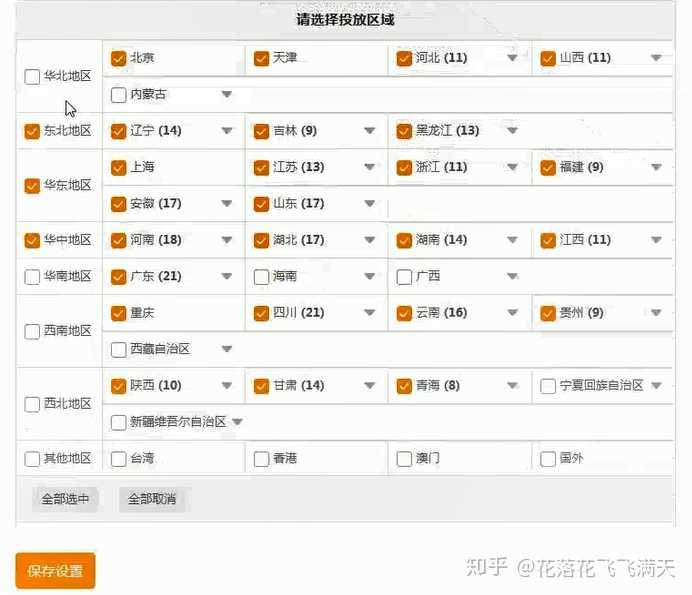
Task: Open the 辽宁 (14) dropdown arrow
Action: [227, 131]
